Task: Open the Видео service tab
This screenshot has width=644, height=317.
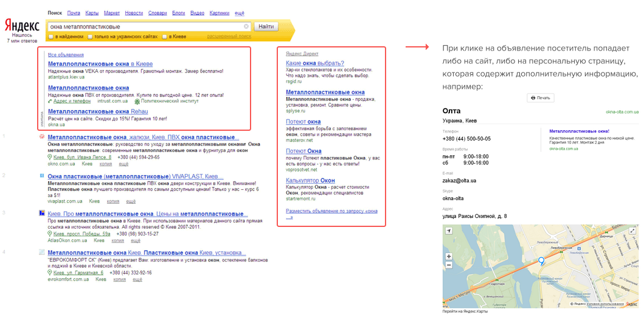Action: tap(198, 13)
